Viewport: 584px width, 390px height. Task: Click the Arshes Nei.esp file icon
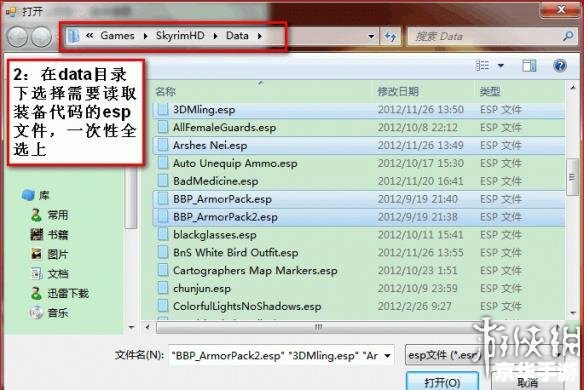tap(163, 145)
